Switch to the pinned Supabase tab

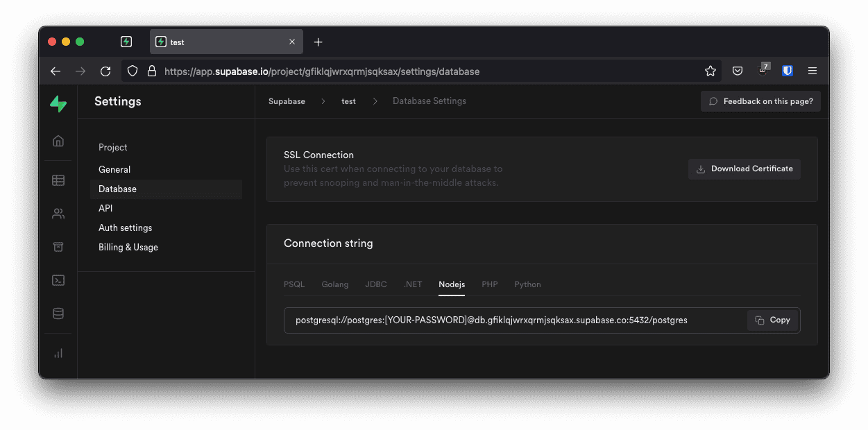point(126,42)
